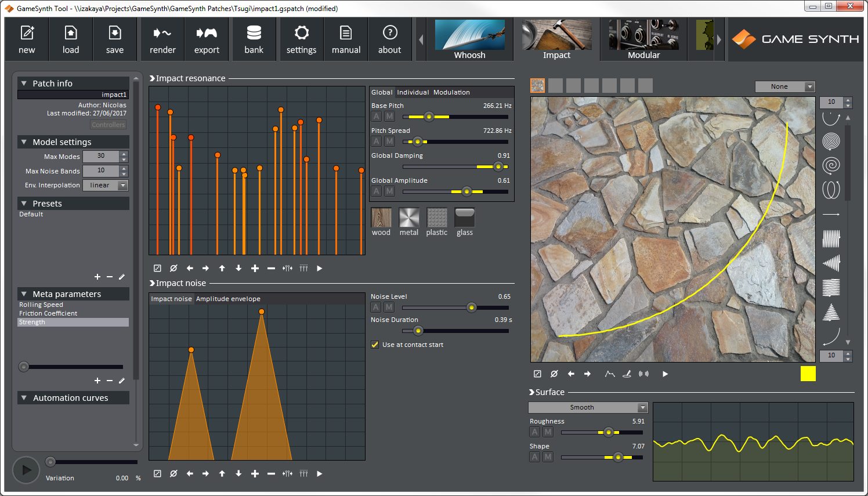868x496 pixels.
Task: Click the Controllers button
Action: pos(108,125)
